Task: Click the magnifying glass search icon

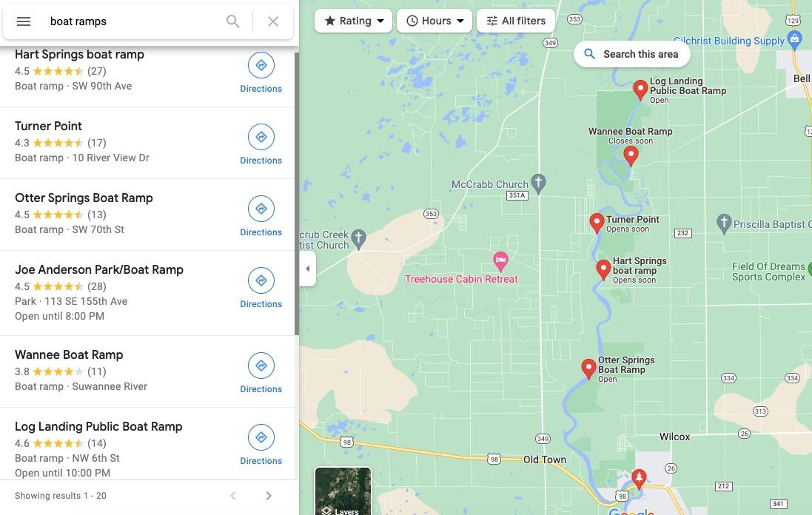Action: pos(233,21)
